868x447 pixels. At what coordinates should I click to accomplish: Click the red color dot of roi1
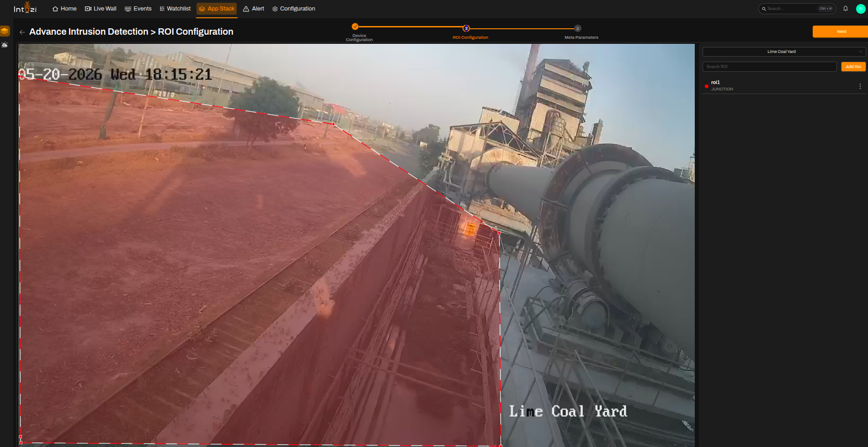(x=707, y=86)
